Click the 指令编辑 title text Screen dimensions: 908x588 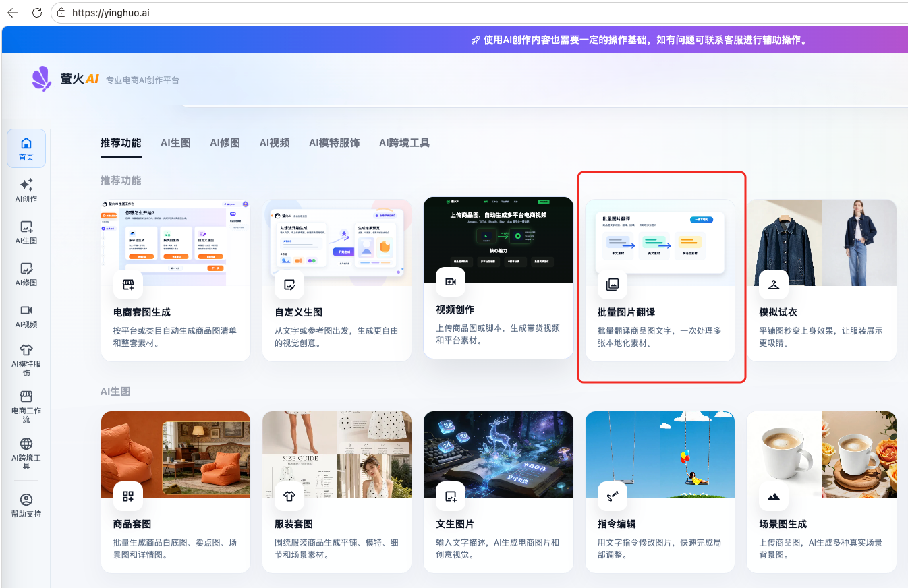tap(617, 524)
